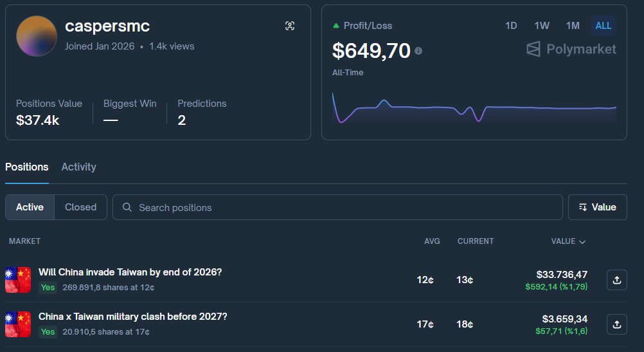Select the 1M profit/loss range
The image size is (644, 352).
tap(573, 26)
